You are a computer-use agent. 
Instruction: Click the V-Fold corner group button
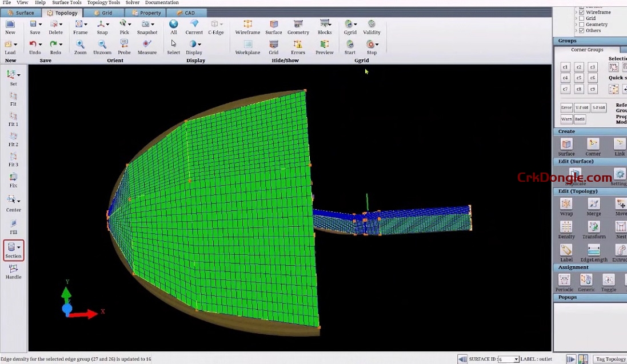pyautogui.click(x=582, y=107)
